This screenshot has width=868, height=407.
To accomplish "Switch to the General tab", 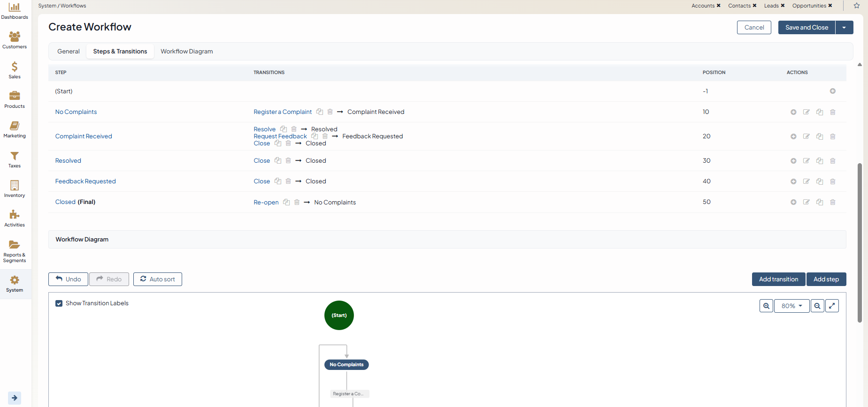I will click(69, 52).
